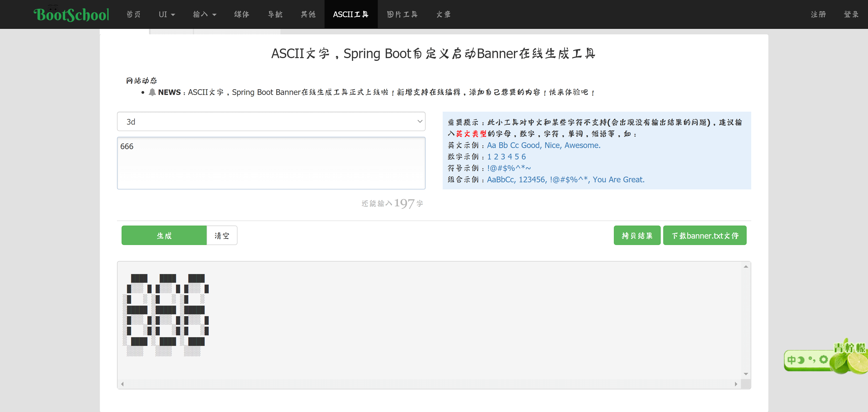Click the NEWS bell icon

click(152, 92)
